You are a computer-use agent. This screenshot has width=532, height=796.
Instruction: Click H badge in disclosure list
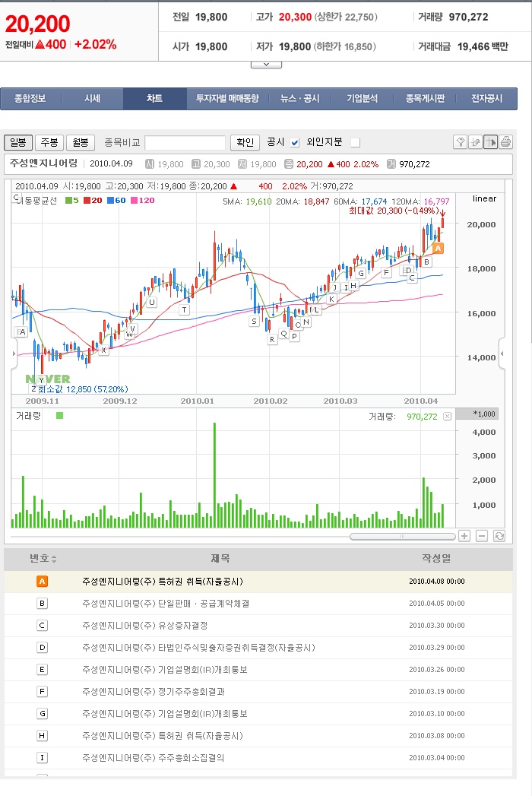[x=42, y=736]
